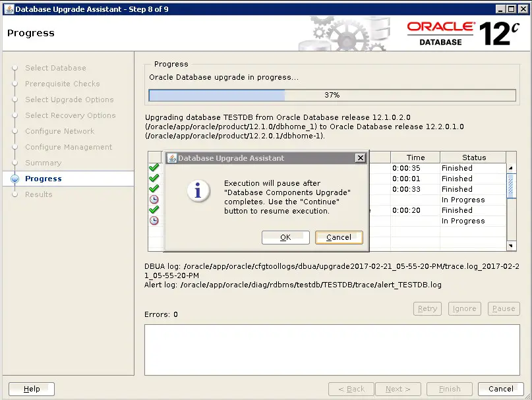Screen dimensions: 532x400
Task: Click the Prerequisite Checks wizard step
Action: [x=63, y=84]
